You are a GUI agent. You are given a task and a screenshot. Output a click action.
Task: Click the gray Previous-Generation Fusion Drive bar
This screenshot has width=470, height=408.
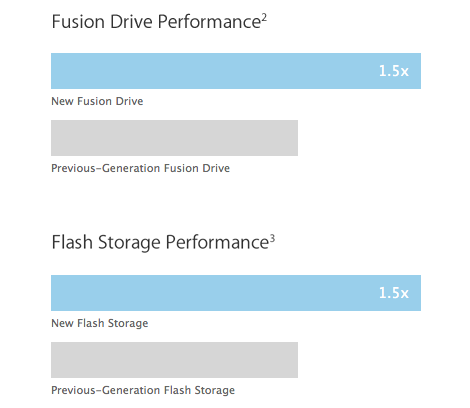[x=174, y=138]
